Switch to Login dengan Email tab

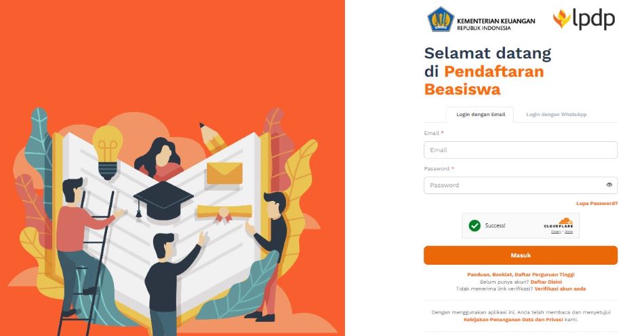[x=481, y=114]
